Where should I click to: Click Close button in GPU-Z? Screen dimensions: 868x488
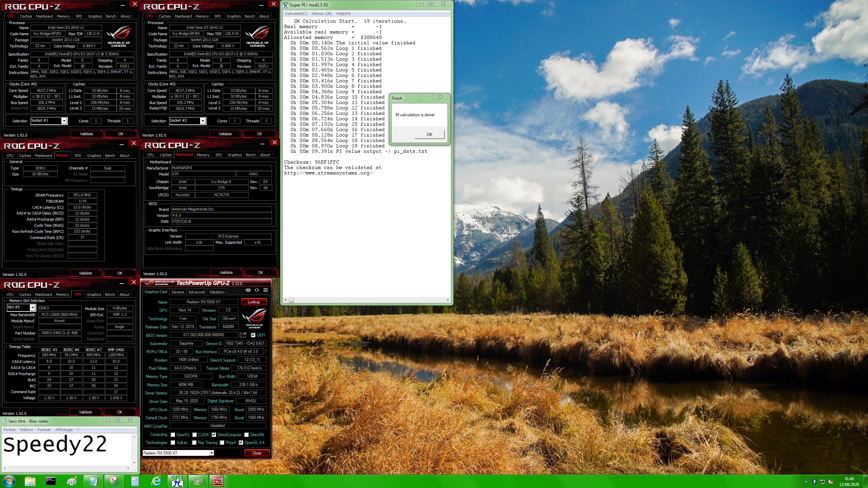tap(257, 453)
